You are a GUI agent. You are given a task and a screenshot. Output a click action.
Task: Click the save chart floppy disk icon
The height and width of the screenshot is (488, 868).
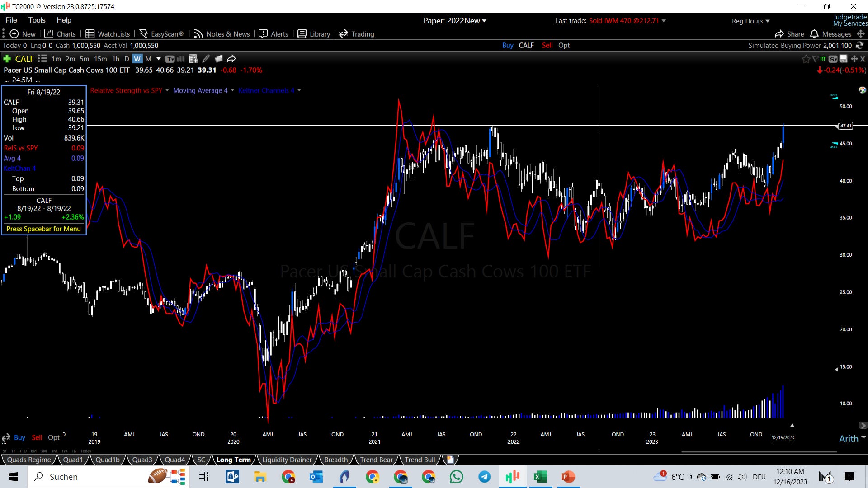point(844,59)
